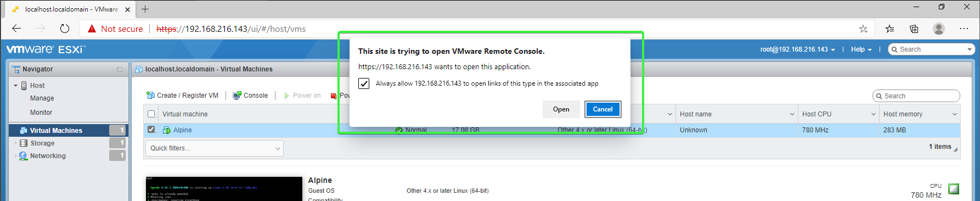This screenshot has width=980, height=201.
Task: Open the Console toolbar icon
Action: coord(237,96)
